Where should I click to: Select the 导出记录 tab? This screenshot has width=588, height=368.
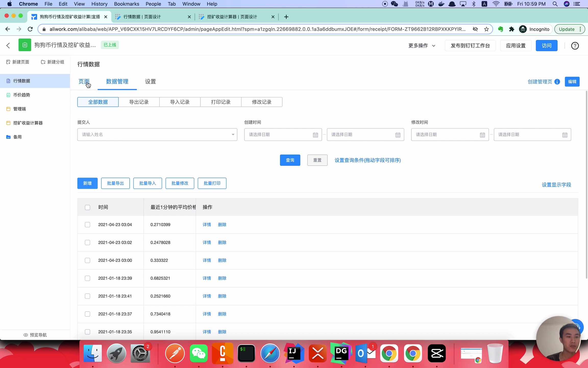(x=139, y=102)
